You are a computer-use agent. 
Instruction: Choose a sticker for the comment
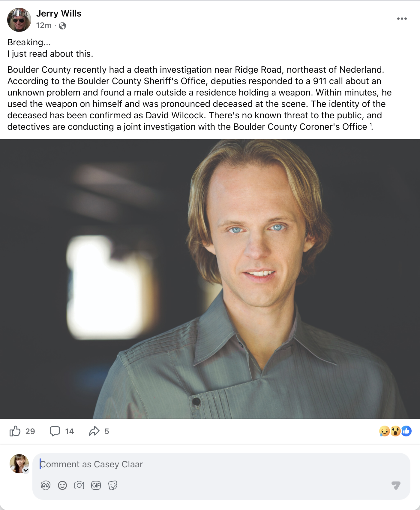point(113,485)
